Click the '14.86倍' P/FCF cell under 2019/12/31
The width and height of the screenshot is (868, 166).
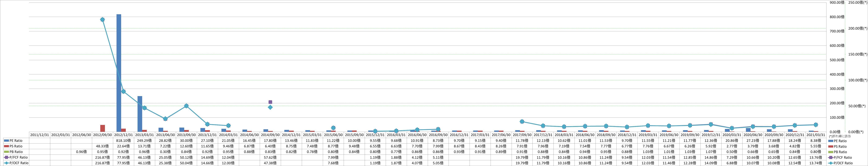[x=711, y=157]
